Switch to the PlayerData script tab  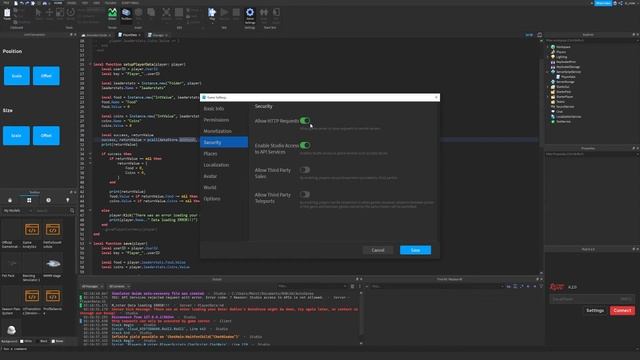pos(129,35)
